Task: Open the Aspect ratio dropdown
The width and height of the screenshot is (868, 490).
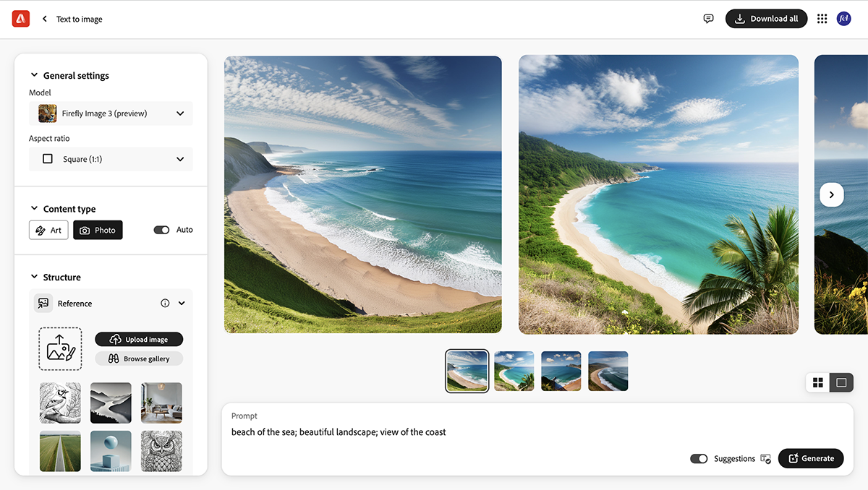Action: click(111, 158)
